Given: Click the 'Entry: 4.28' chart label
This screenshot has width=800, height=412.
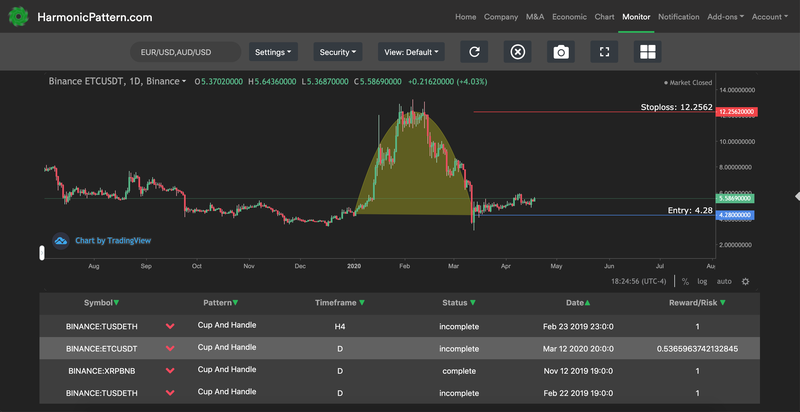Looking at the screenshot, I should click(x=690, y=210).
